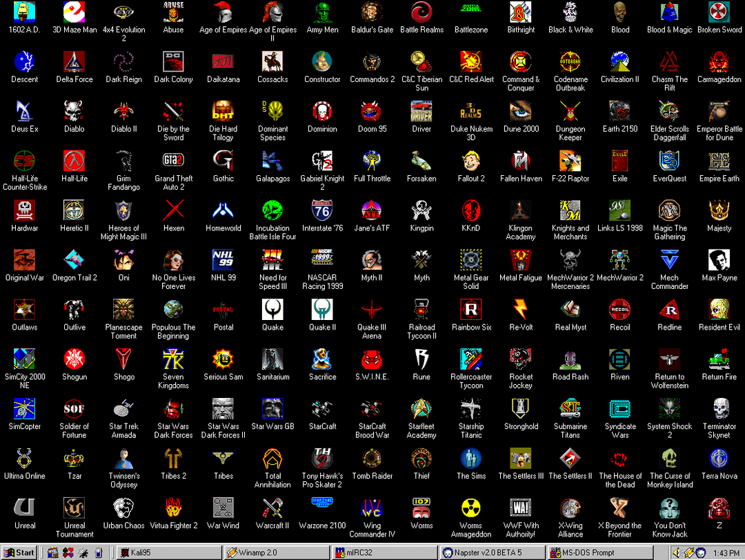Click the volume speaker tray icon
Screen dimensions: 745x560
click(677, 552)
